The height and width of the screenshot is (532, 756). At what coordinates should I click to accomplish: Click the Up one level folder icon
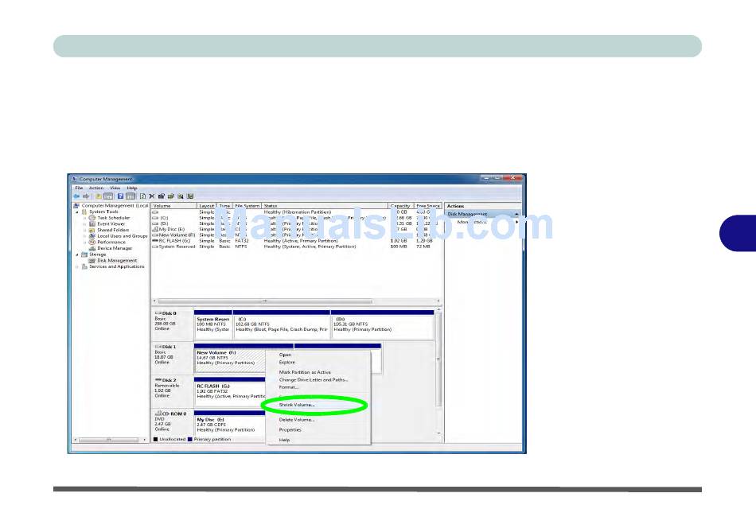pos(99,196)
